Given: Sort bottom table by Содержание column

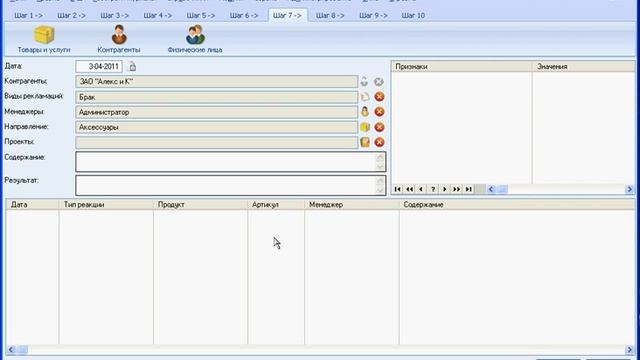Looking at the screenshot, I should (517, 204).
